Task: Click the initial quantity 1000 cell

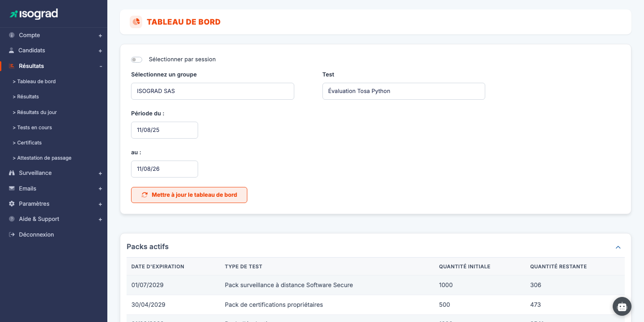Action: click(446, 285)
